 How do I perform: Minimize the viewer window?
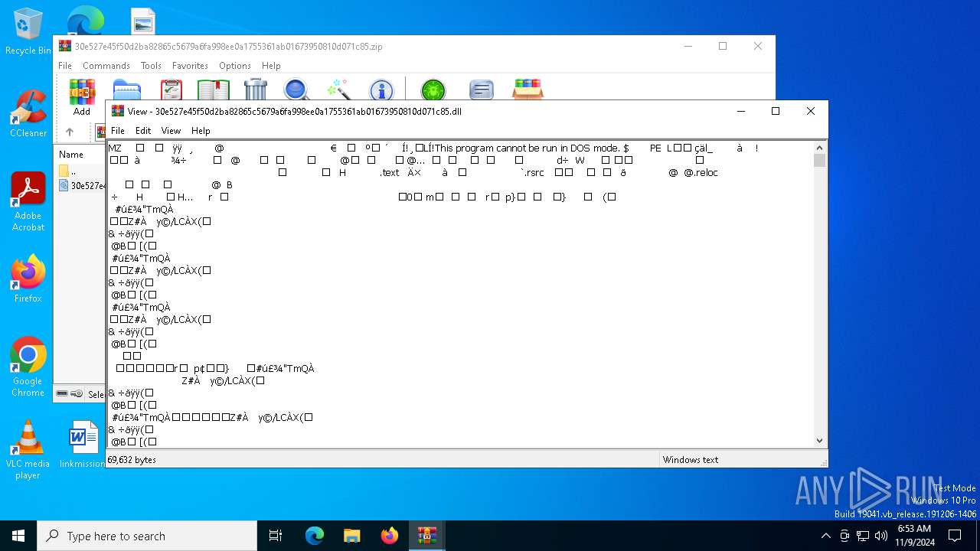pos(741,111)
